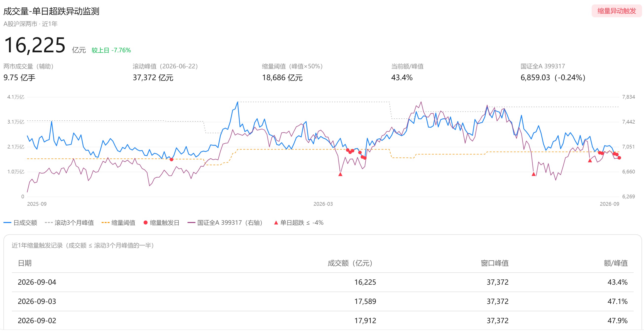Sort by 额/峰值 column header
Screen dimensions: 644x334
(616, 263)
